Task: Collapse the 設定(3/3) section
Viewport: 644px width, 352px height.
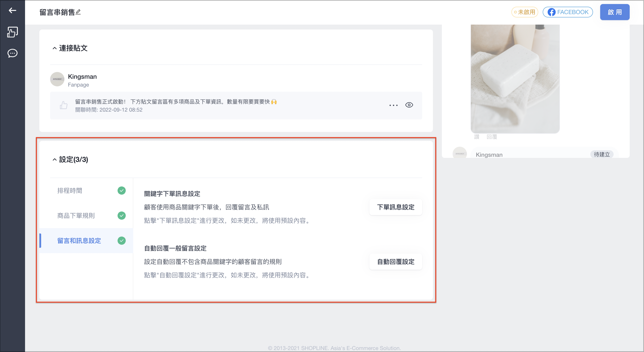Action: pyautogui.click(x=55, y=159)
